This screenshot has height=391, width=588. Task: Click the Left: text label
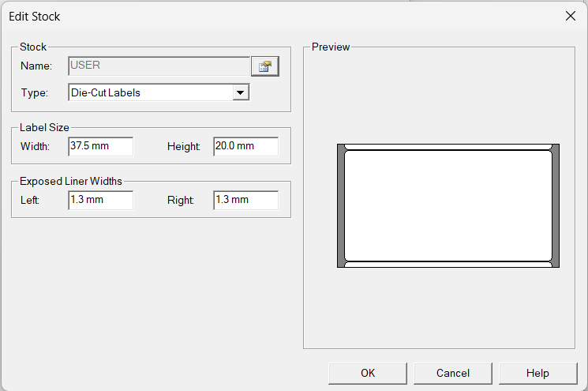click(30, 200)
